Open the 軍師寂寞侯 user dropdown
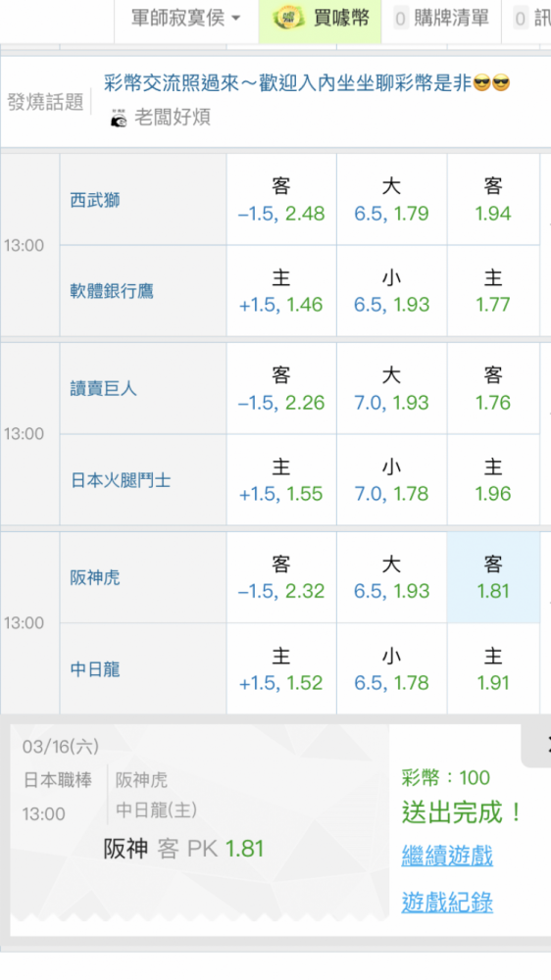 coord(185,18)
